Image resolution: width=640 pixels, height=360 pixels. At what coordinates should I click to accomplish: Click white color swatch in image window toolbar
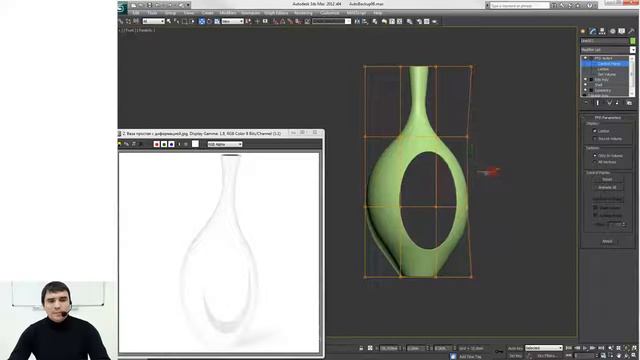196,144
